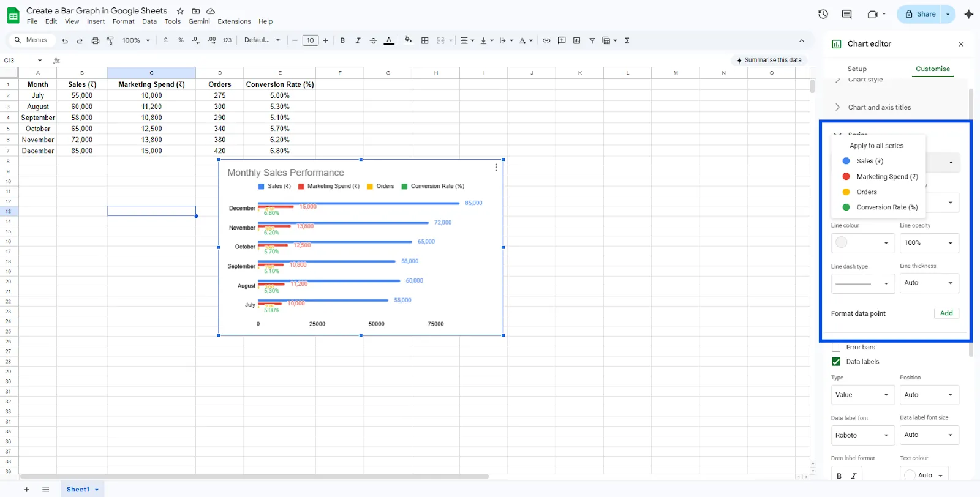Open the Insert menu
980x497 pixels.
[96, 21]
